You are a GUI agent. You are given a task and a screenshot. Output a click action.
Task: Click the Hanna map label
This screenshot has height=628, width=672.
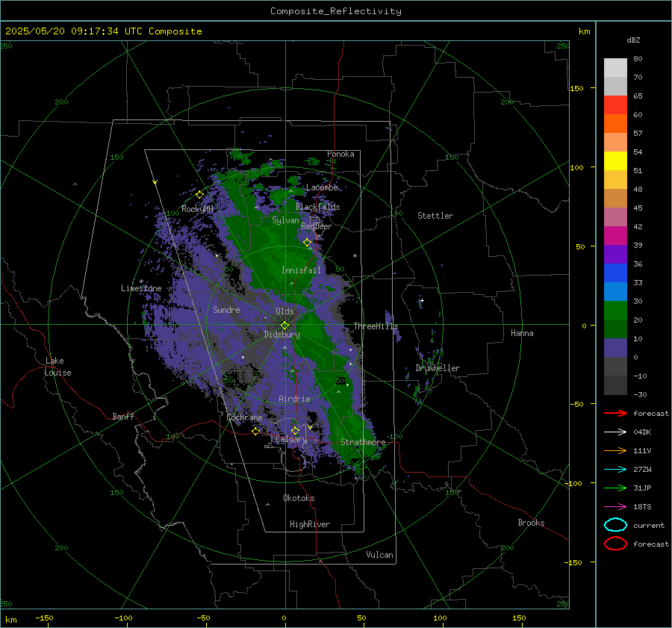pyautogui.click(x=522, y=333)
